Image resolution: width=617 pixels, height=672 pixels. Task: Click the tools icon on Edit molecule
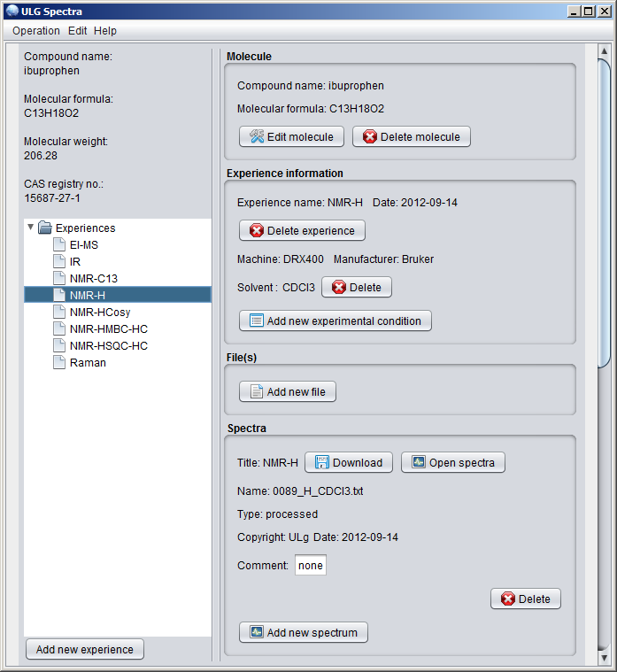[257, 136]
